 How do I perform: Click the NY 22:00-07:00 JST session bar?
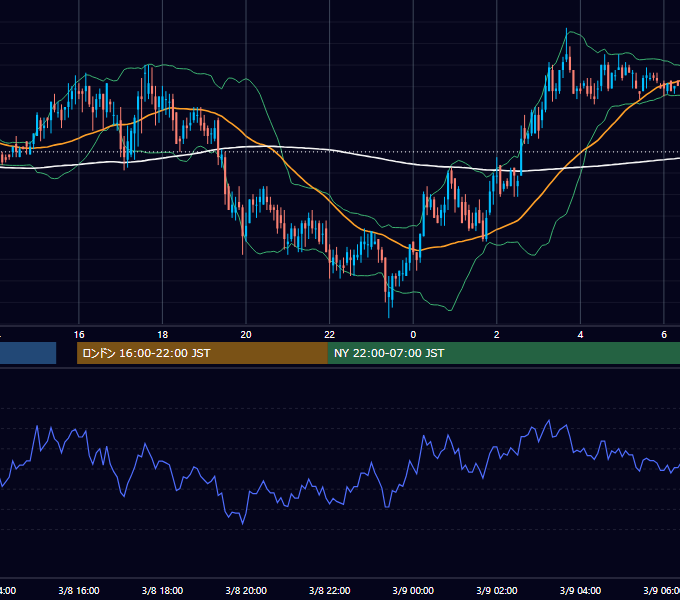pyautogui.click(x=503, y=353)
